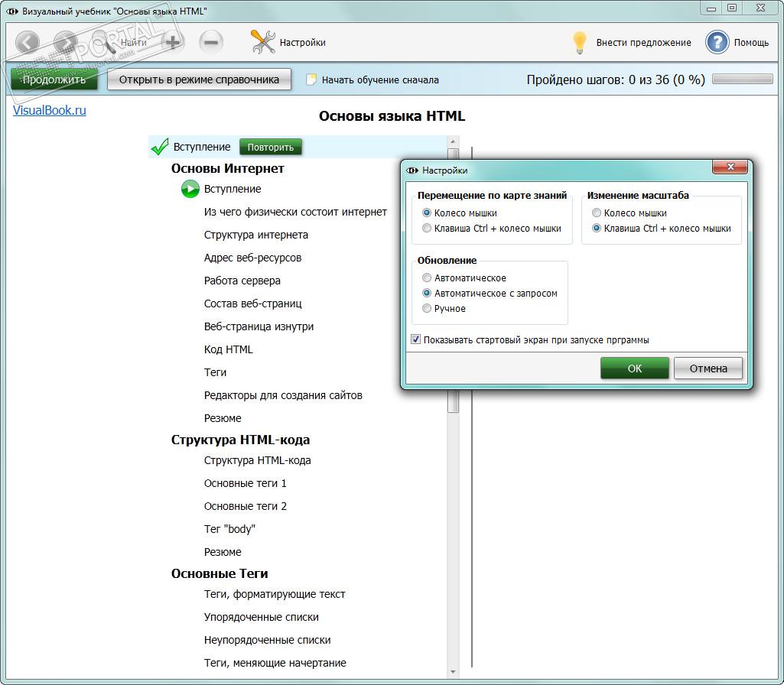Open lesson Теги under Основы Интернет
This screenshot has width=784, height=685.
pos(215,373)
